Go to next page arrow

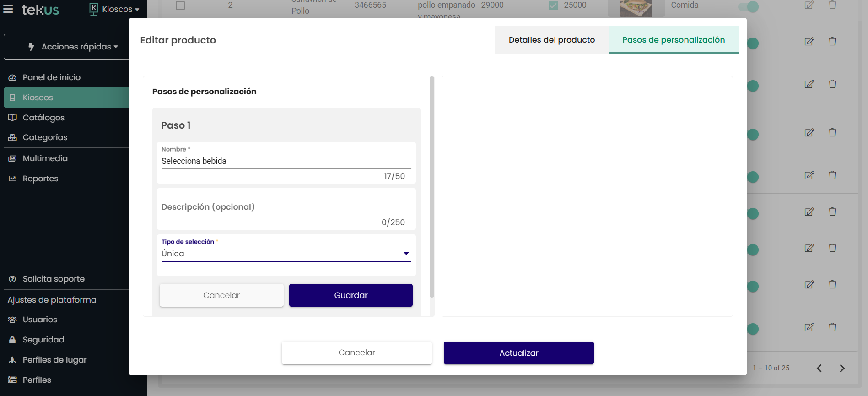pos(842,368)
